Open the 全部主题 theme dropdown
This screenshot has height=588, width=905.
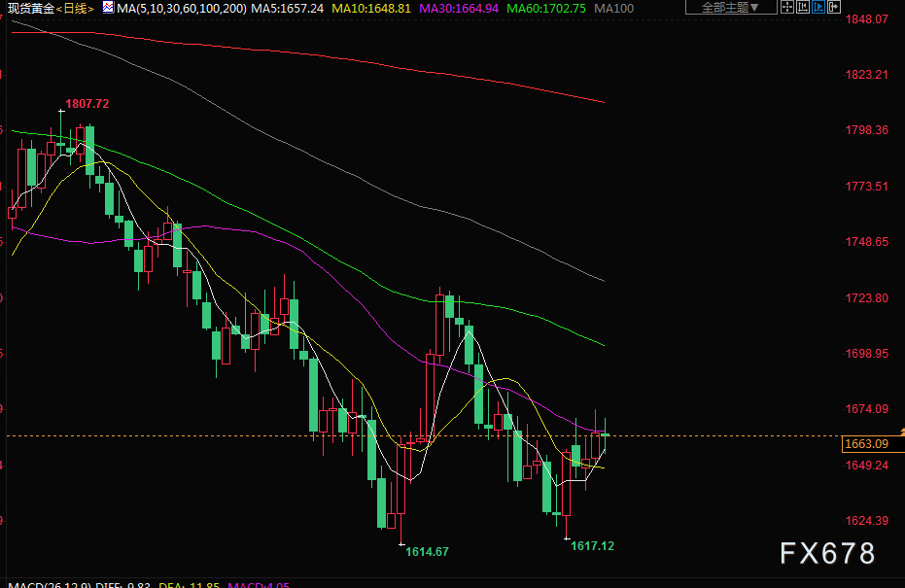pos(730,8)
